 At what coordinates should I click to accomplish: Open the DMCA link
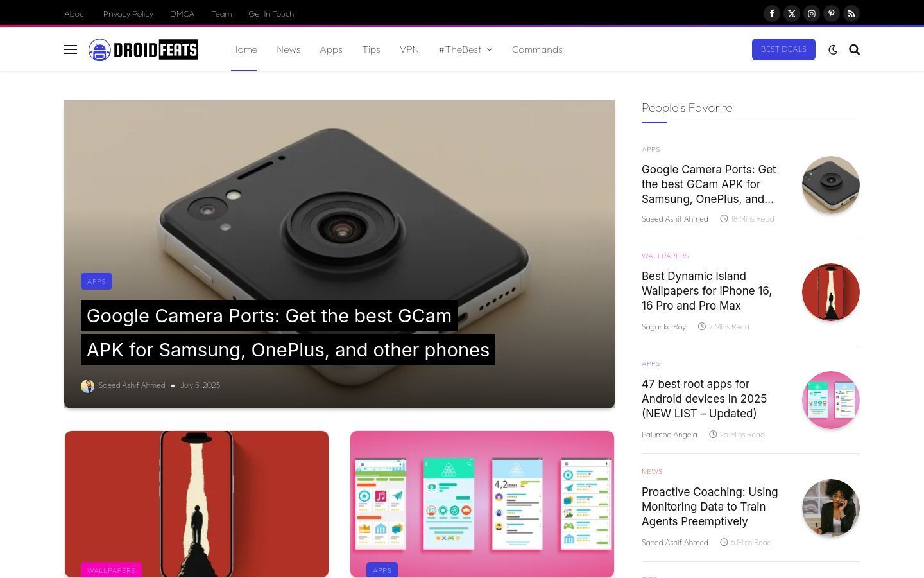[182, 13]
